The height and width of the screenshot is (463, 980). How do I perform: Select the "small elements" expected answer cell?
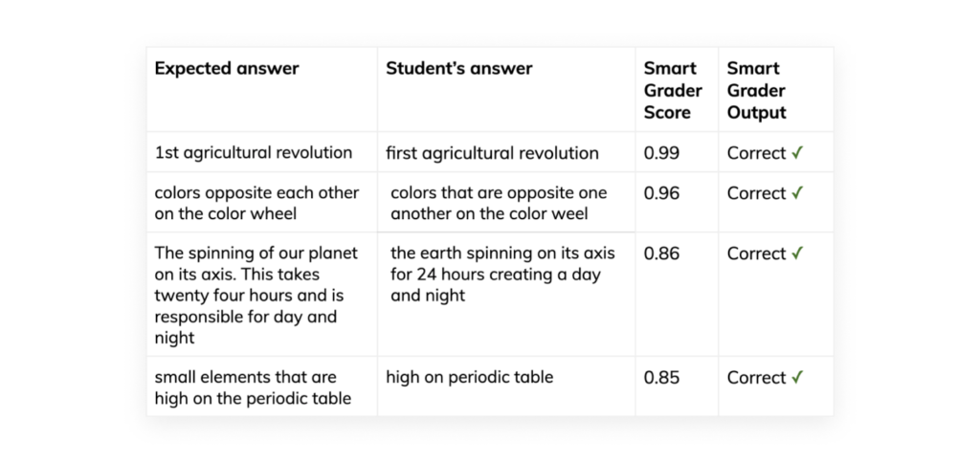click(x=253, y=387)
